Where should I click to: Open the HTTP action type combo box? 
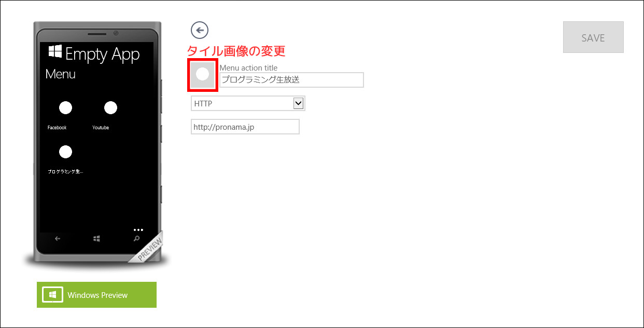click(248, 103)
